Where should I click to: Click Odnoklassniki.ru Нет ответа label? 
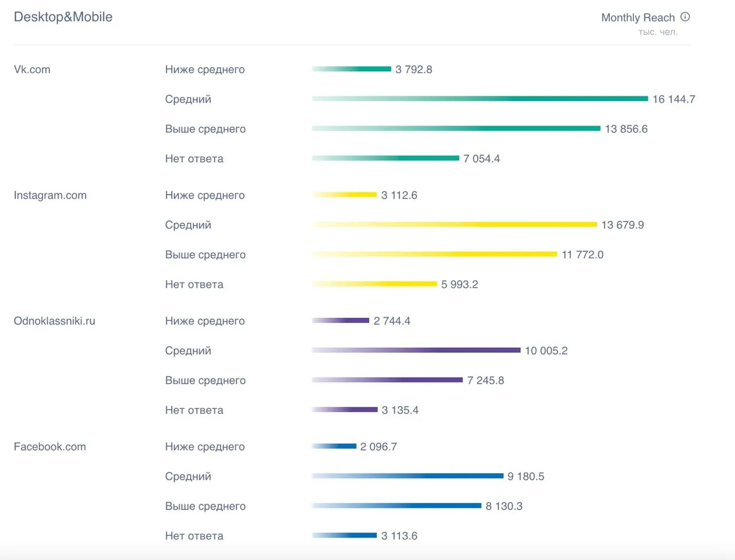point(194,410)
